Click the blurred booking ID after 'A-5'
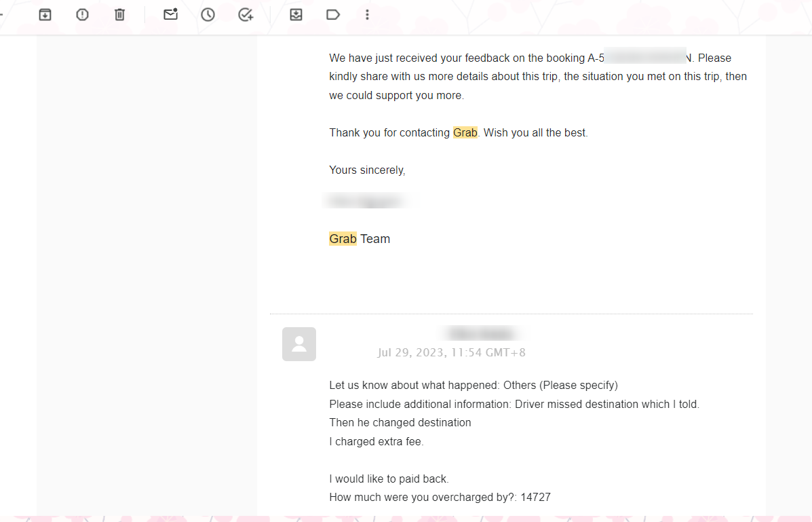 tap(645, 58)
